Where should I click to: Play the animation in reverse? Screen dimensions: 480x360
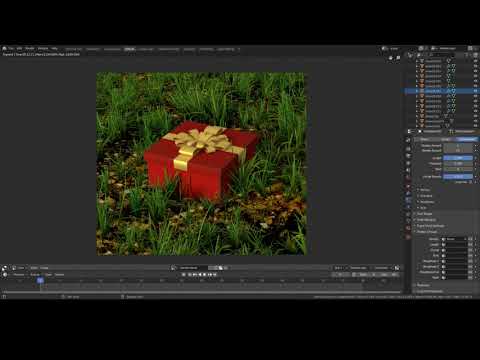(x=199, y=274)
